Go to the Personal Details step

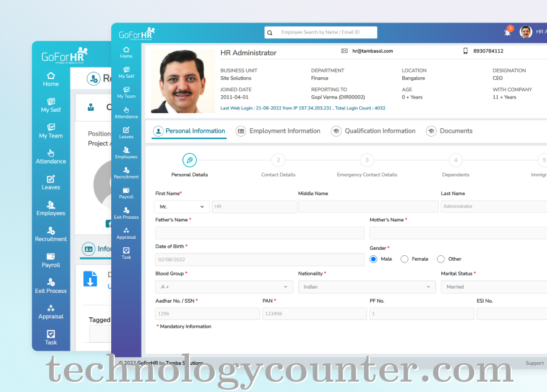pyautogui.click(x=190, y=165)
